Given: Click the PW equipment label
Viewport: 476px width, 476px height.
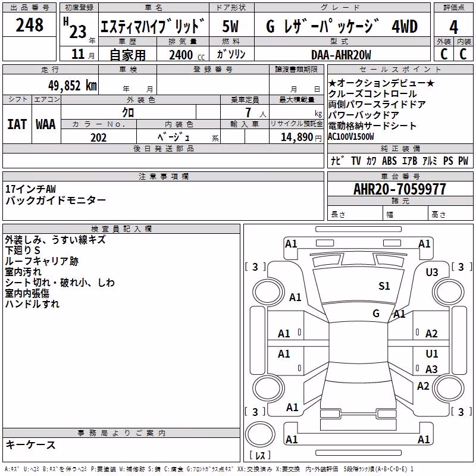Looking at the screenshot, I should point(464,161).
